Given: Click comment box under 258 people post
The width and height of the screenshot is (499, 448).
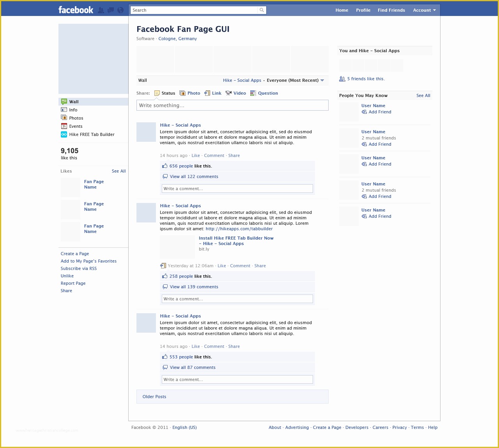Looking at the screenshot, I should pos(237,299).
